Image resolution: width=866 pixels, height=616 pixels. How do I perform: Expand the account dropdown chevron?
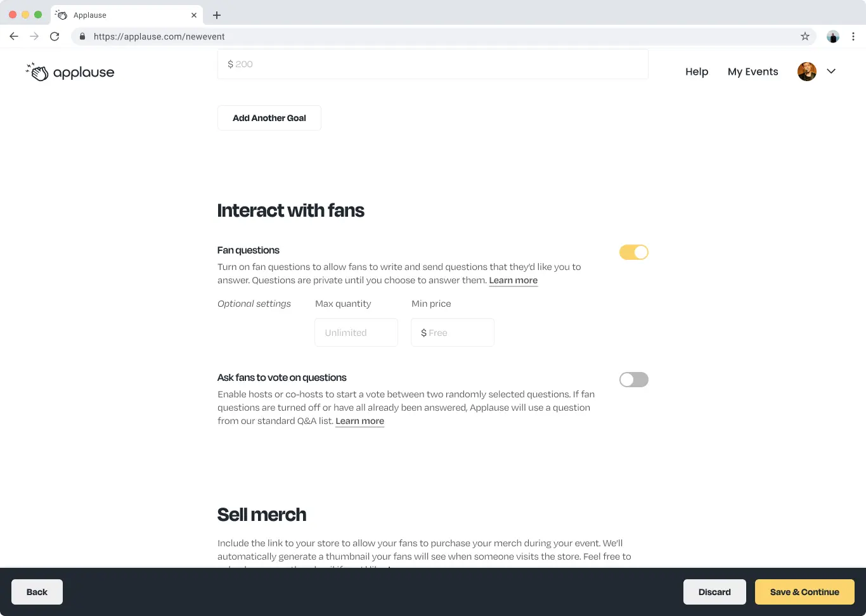coord(831,72)
